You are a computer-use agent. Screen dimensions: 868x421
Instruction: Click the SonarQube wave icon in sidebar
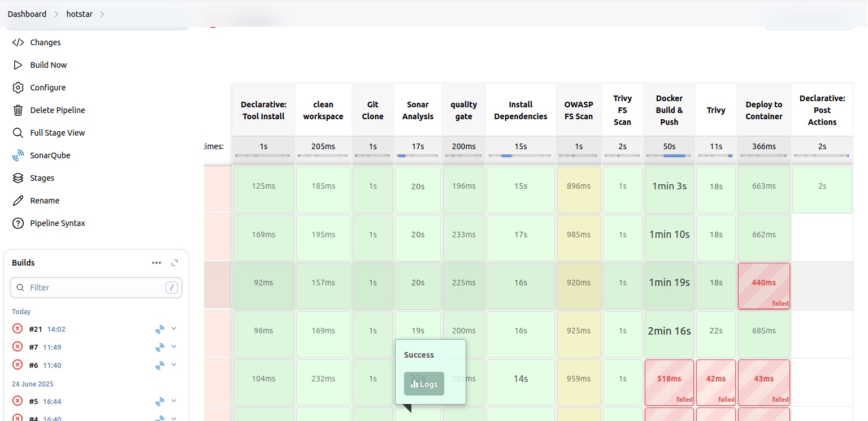coord(18,155)
